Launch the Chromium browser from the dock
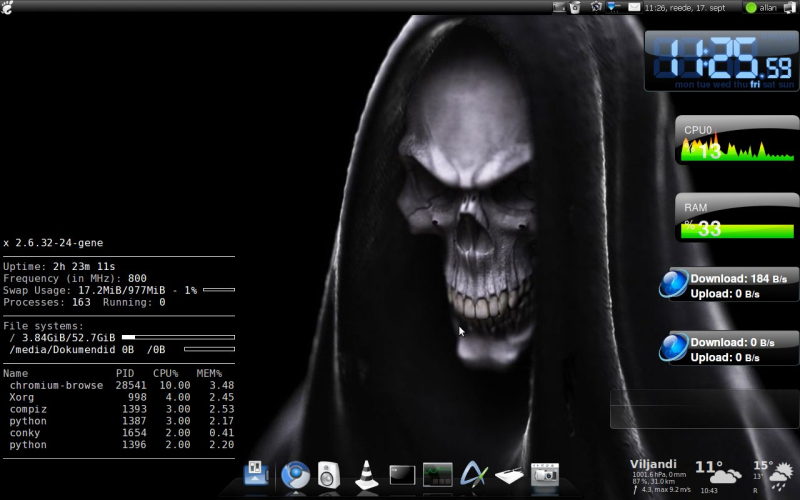The width and height of the screenshot is (800, 500). coord(295,475)
